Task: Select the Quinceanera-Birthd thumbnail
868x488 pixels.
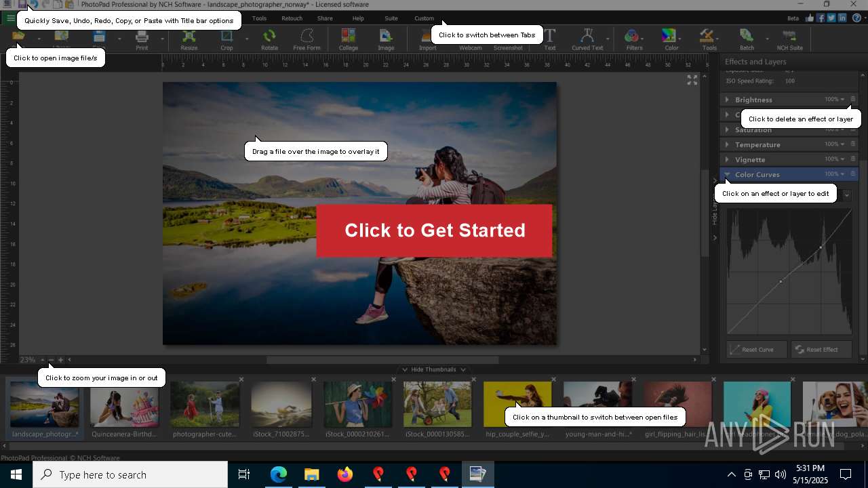Action: [x=125, y=409]
